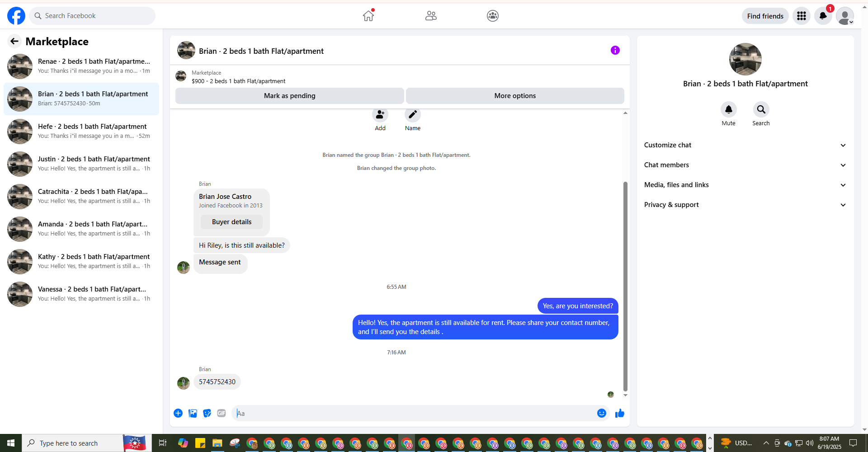Click the chat message scrollbar
Screen dimensions: 868x452
click(625, 286)
